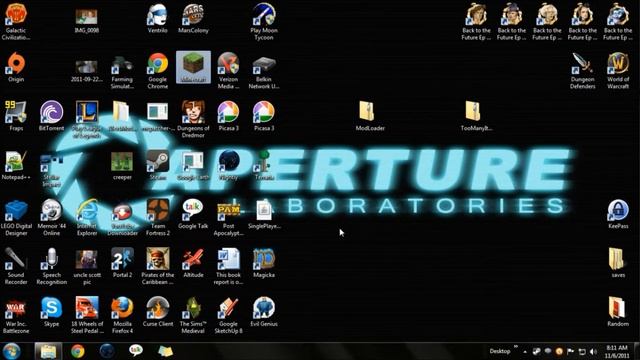
Task: Open the SinglePlaye... file
Action: 264,214
